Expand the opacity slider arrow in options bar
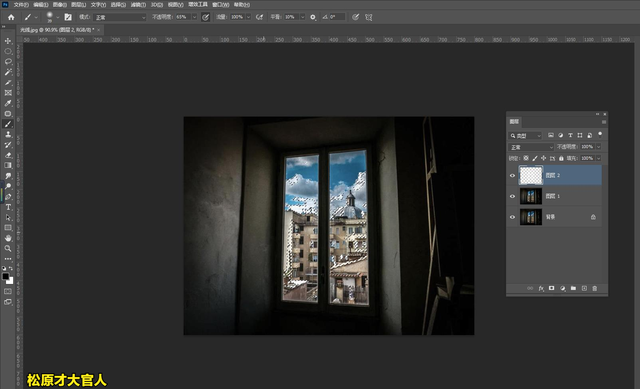This screenshot has width=640, height=389. click(194, 17)
